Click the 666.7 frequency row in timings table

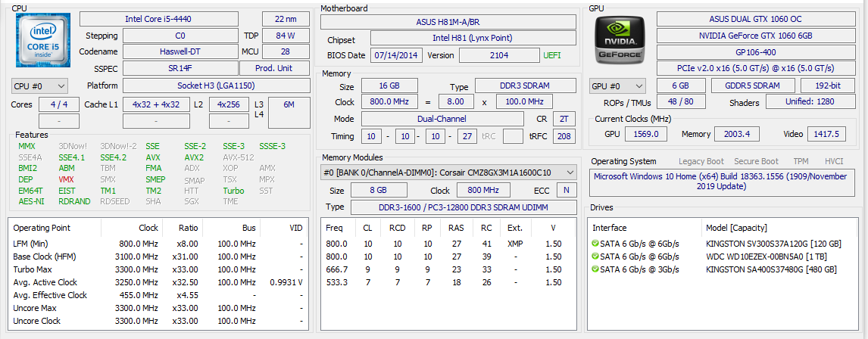[x=448, y=269]
